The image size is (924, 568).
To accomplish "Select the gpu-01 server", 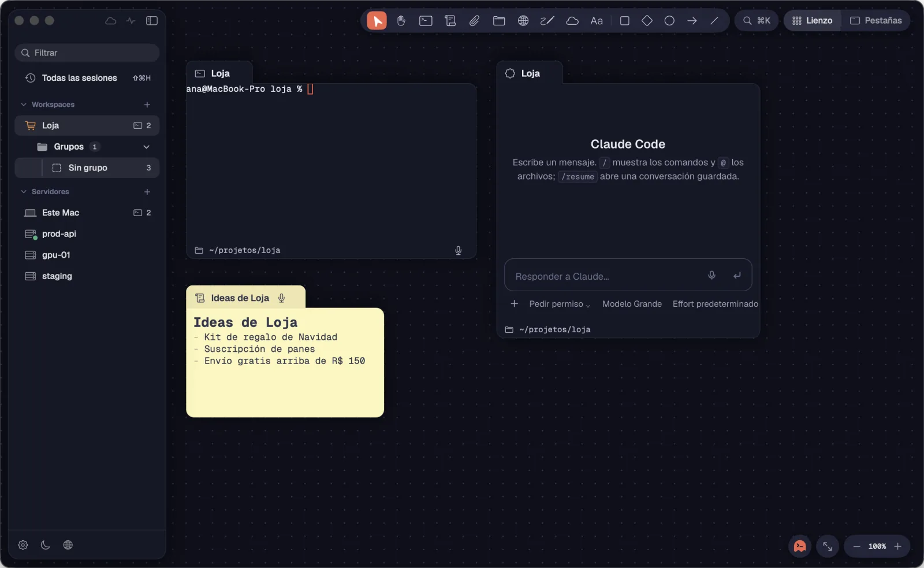I will click(87, 255).
